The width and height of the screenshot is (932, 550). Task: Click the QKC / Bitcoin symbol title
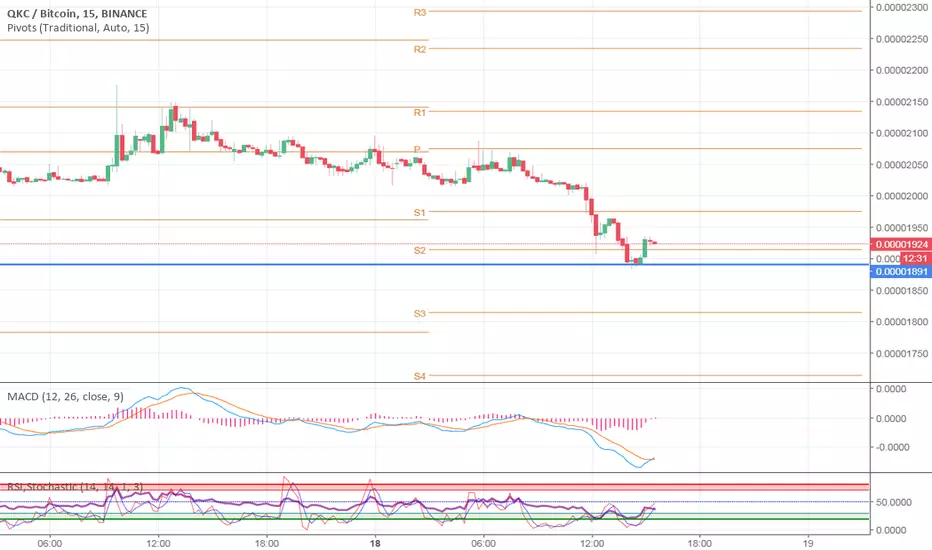pyautogui.click(x=77, y=13)
